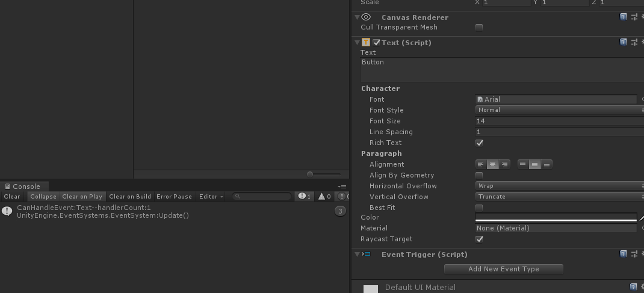Toggle warning messages filter in Console
The height and width of the screenshot is (293, 644).
point(324,197)
